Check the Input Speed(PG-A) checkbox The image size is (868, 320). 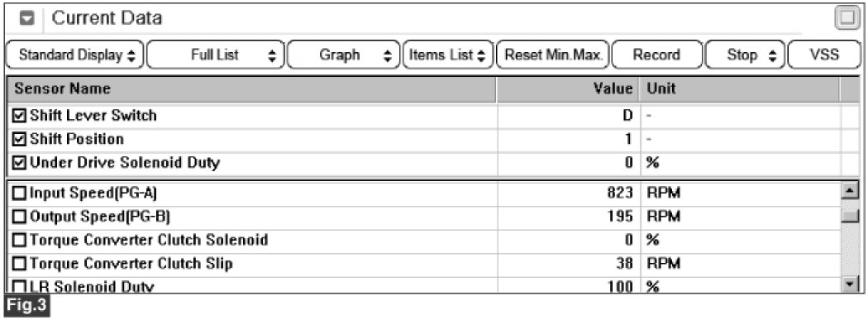click(x=19, y=193)
